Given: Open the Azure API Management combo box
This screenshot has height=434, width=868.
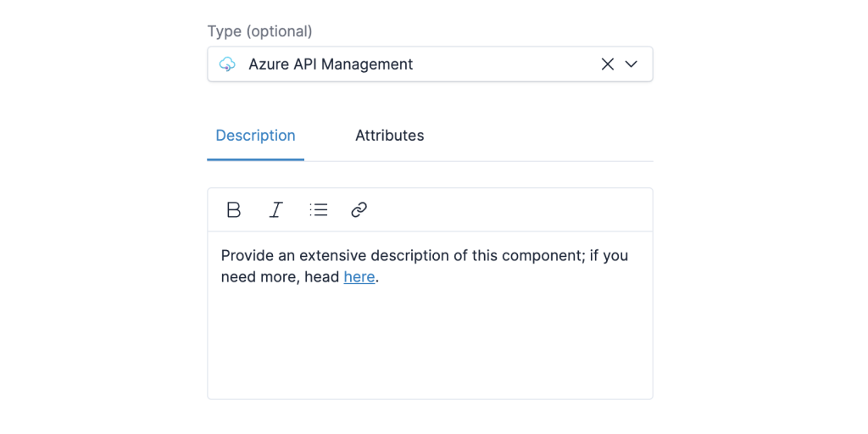Looking at the screenshot, I should (x=407, y=64).
